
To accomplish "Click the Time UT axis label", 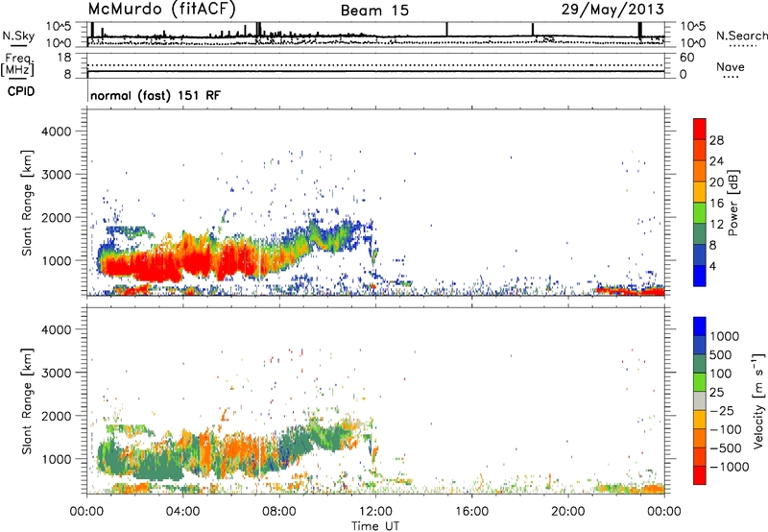I will point(375,526).
